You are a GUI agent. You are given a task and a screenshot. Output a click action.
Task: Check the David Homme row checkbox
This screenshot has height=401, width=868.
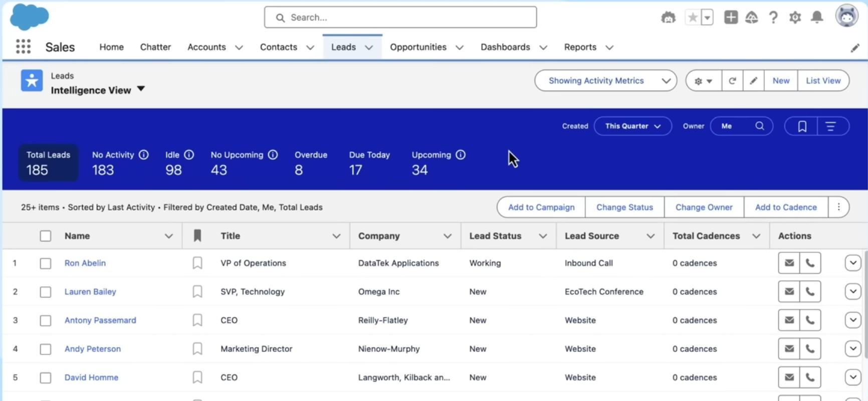coord(46,377)
